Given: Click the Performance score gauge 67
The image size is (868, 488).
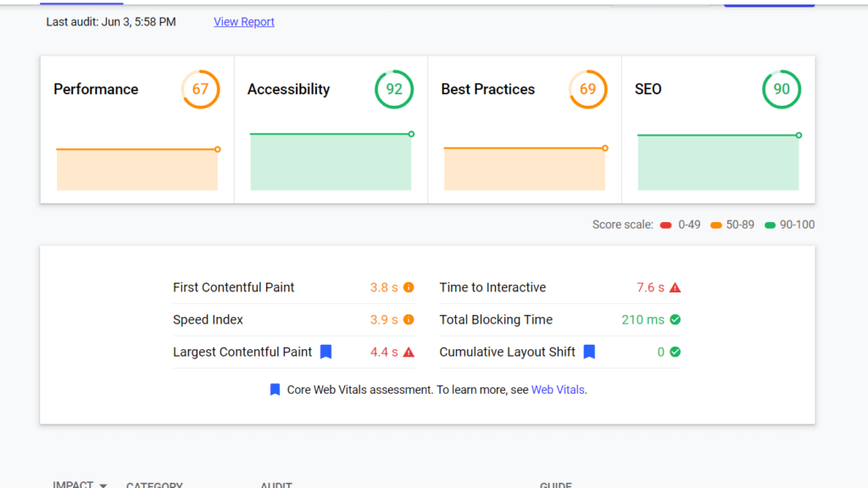Looking at the screenshot, I should click(x=200, y=89).
